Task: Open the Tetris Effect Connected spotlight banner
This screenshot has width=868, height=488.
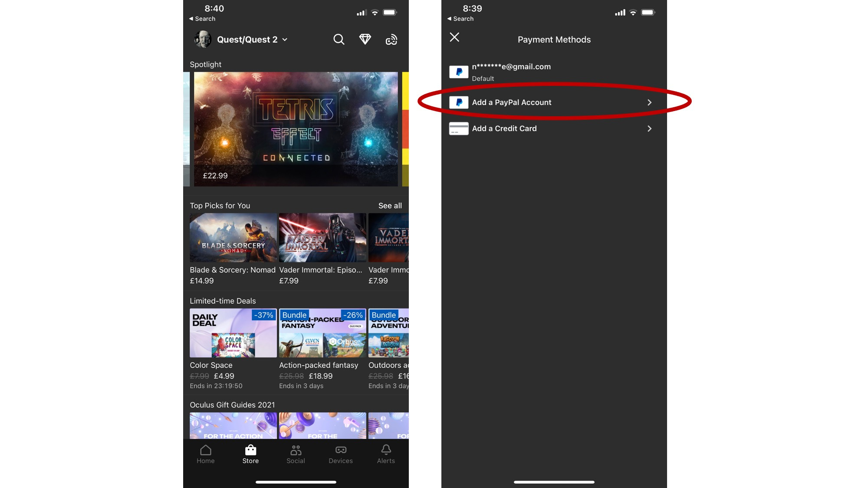Action: pos(296,129)
